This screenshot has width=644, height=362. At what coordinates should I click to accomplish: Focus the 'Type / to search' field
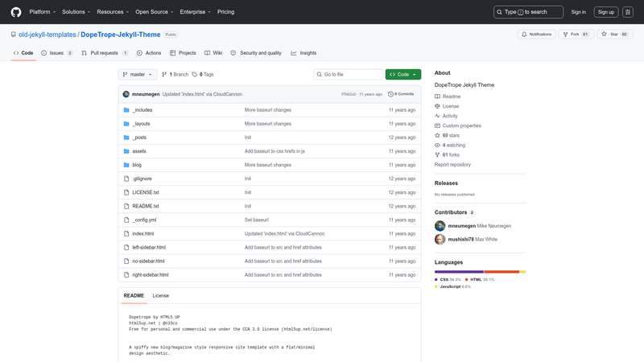coord(528,12)
